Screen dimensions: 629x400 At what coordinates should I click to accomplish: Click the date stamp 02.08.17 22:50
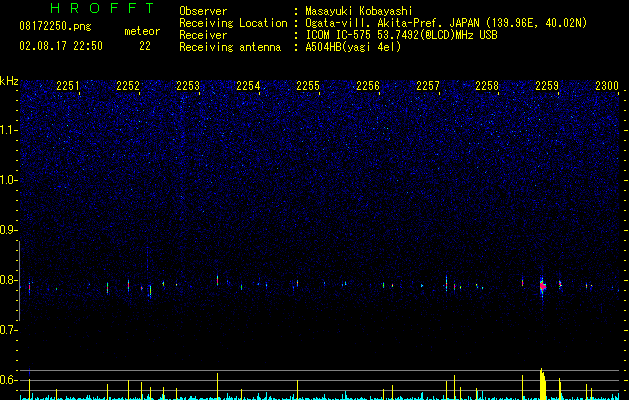[x=61, y=46]
